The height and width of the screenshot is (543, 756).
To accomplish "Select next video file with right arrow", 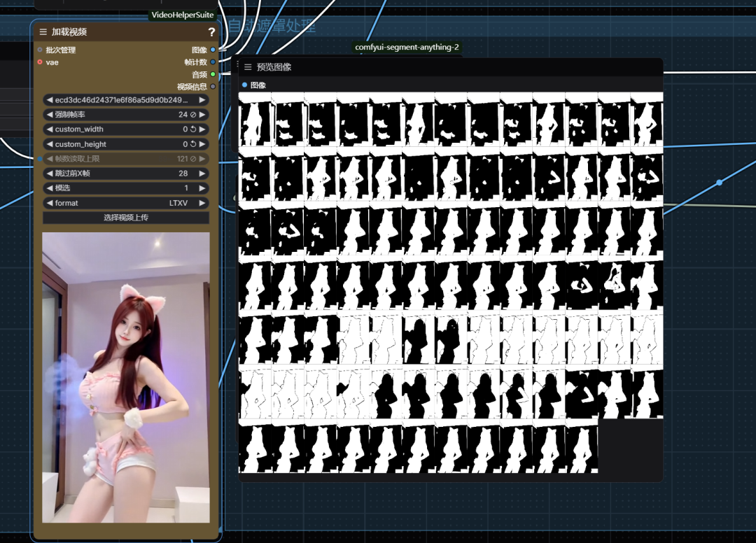I will tap(202, 100).
